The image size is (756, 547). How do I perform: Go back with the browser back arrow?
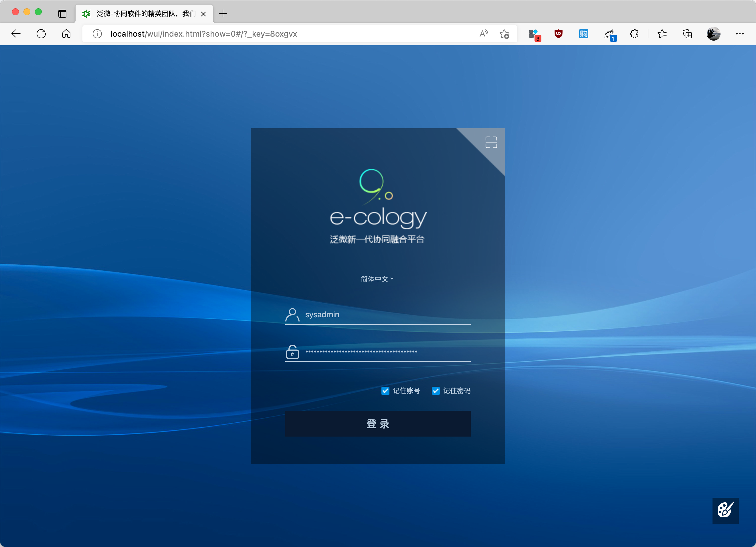(16, 34)
